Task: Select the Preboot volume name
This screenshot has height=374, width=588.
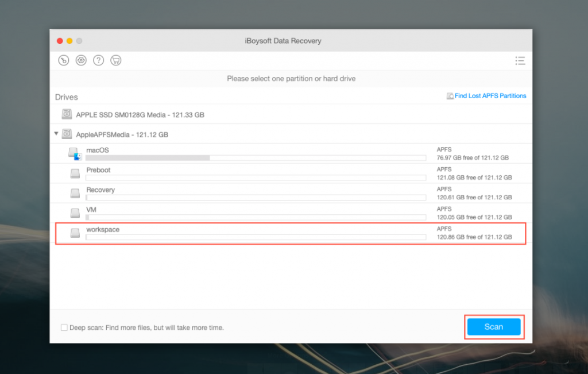Action: click(98, 170)
